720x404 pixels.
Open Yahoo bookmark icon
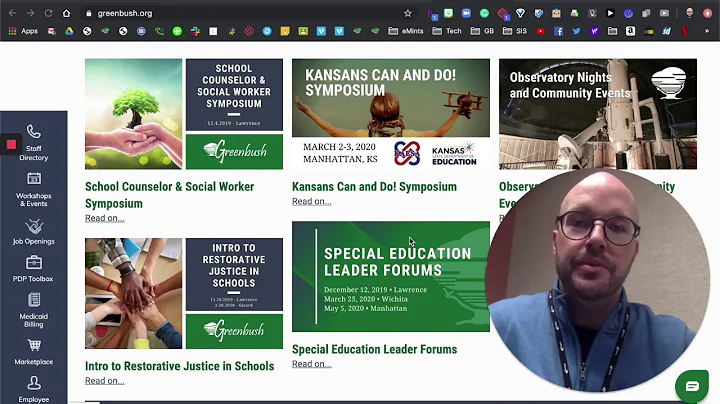[x=594, y=31]
